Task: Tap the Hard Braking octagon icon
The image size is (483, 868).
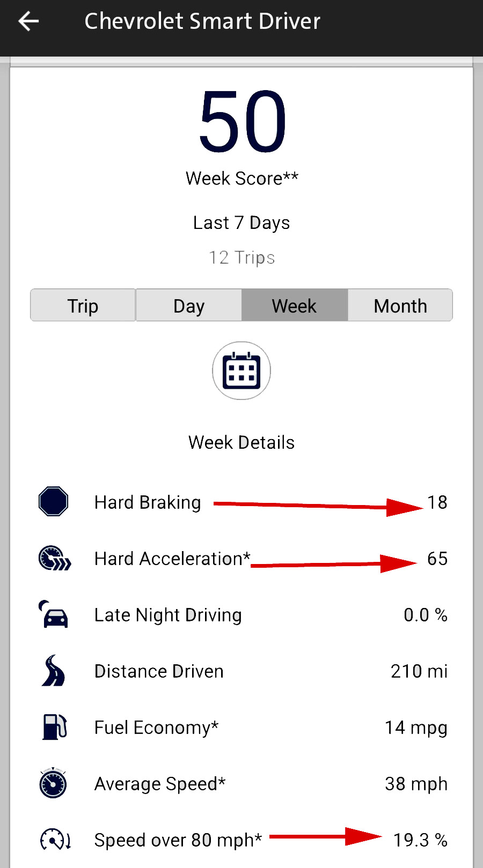Action: (x=54, y=502)
